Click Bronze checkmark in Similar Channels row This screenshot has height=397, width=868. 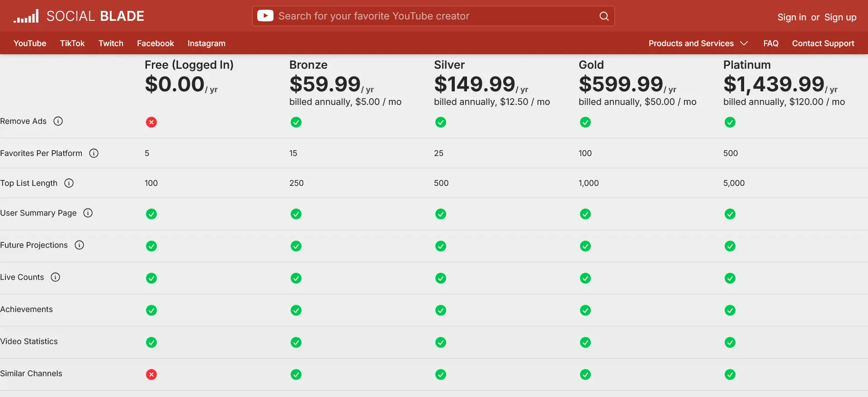(x=296, y=374)
